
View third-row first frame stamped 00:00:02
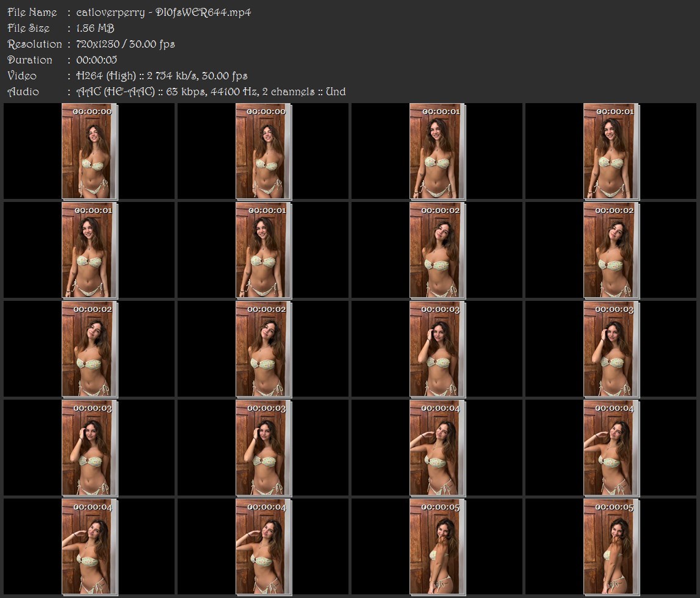[x=89, y=349]
